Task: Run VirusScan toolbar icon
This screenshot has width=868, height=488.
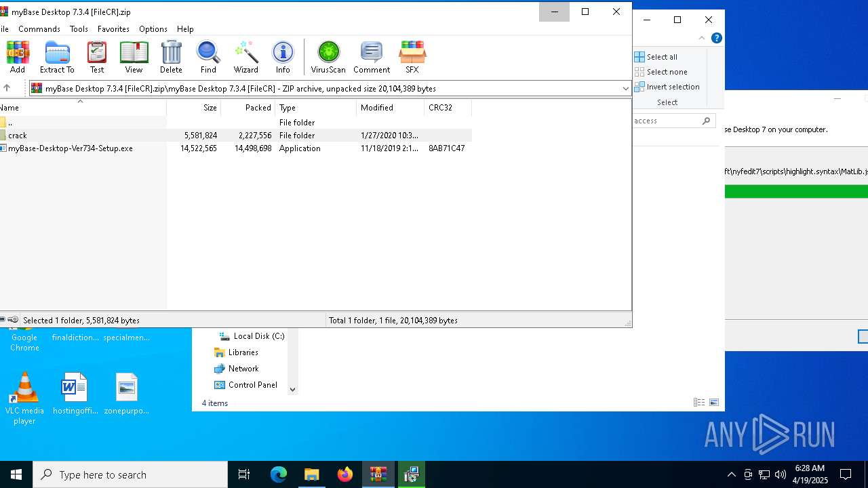Action: click(x=328, y=57)
